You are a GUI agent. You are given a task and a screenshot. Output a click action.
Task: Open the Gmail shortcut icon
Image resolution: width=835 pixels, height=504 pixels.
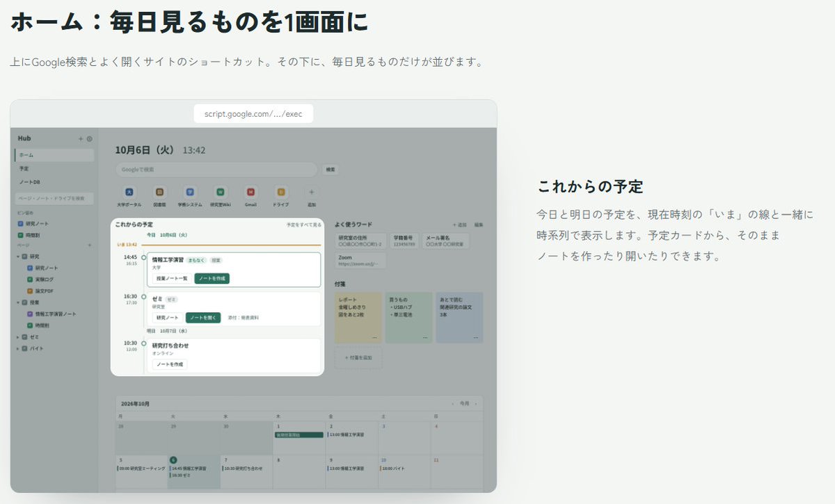[250, 192]
